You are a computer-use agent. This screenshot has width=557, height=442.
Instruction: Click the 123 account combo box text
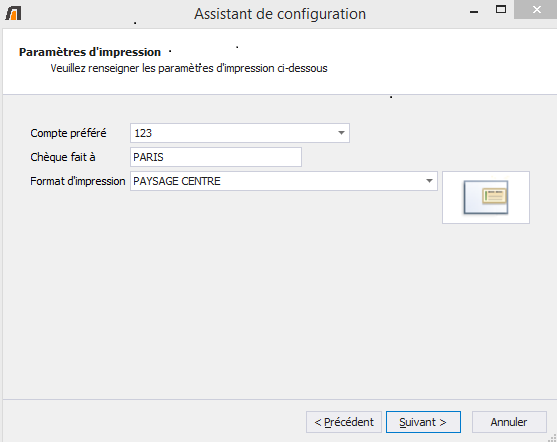[143, 133]
